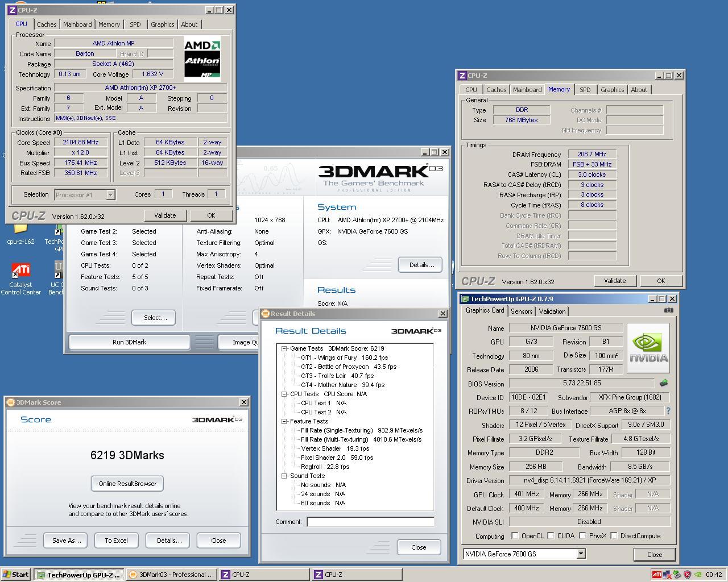Enable the PhysX checkbox in GPU-Z
728x582 pixels.
point(582,535)
